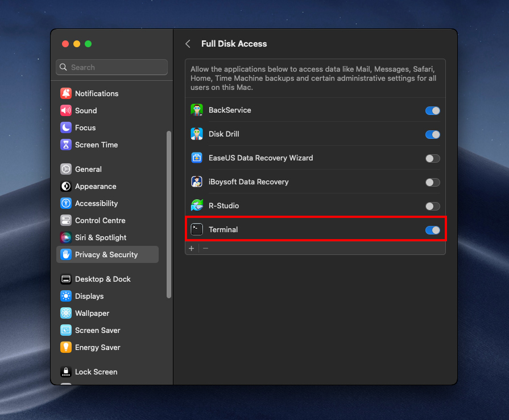Go back using the left chevron

pyautogui.click(x=188, y=44)
